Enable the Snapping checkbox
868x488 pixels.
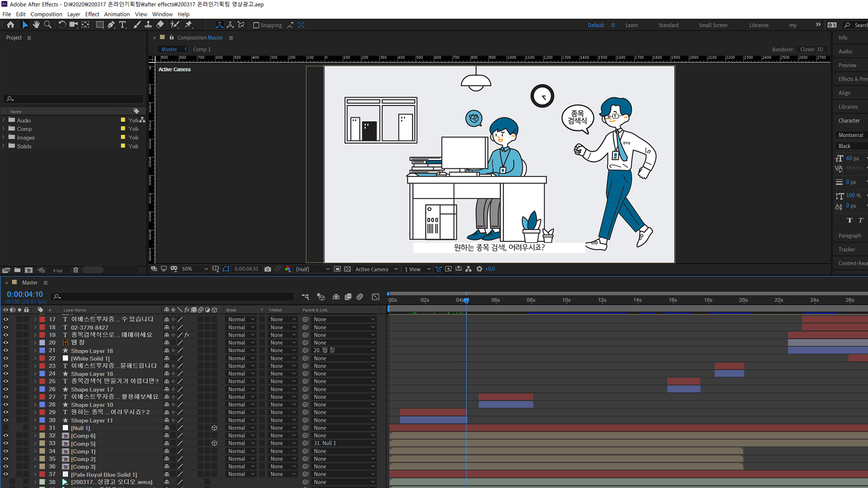pos(256,25)
